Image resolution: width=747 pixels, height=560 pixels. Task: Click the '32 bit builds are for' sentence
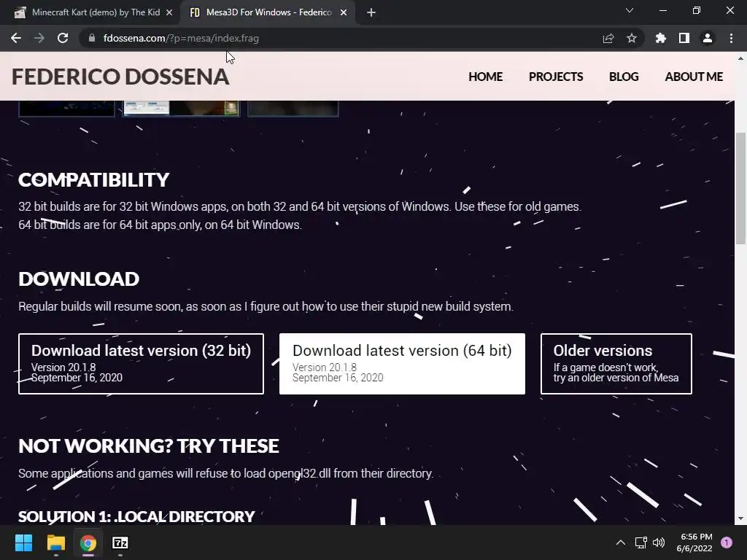[x=300, y=206]
